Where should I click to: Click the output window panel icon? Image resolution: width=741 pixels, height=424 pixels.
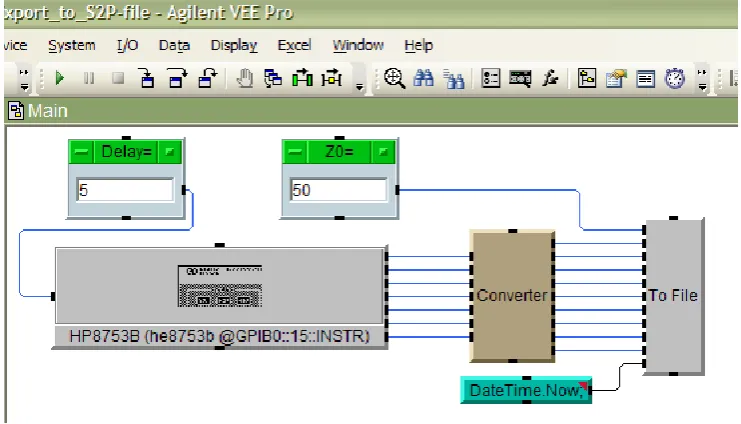(645, 78)
